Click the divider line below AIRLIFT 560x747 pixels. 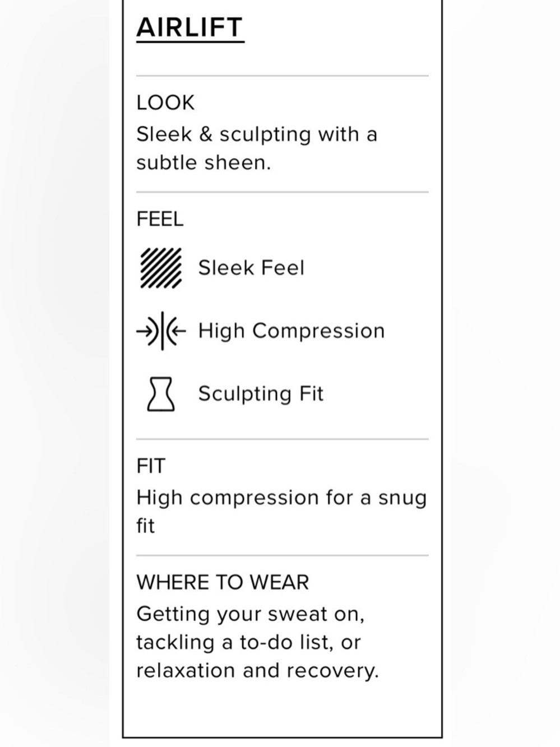coord(283,76)
